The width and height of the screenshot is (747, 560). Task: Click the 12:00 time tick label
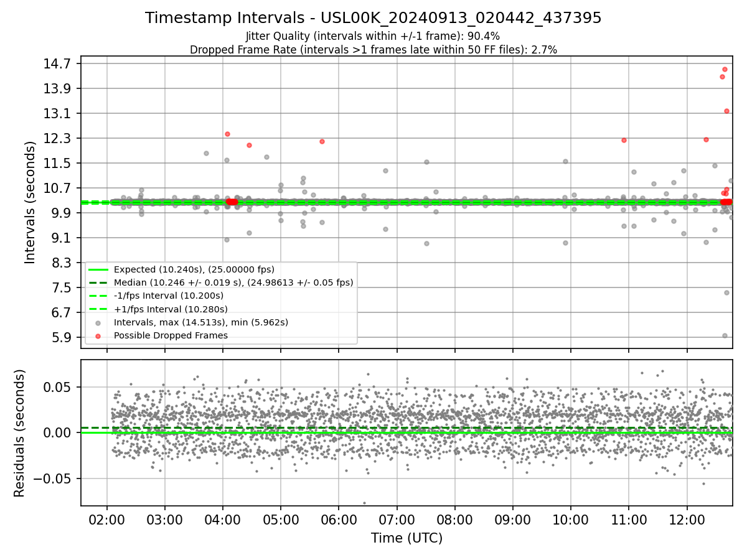click(x=687, y=519)
